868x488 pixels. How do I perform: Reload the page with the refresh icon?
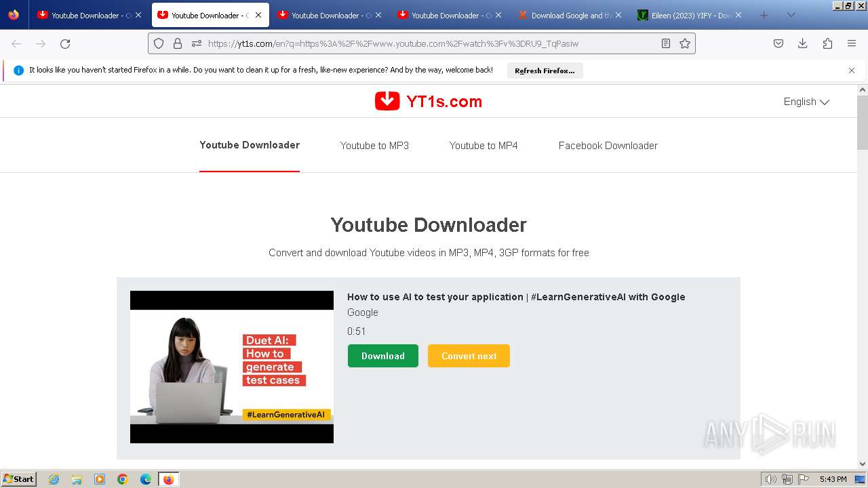coord(65,43)
